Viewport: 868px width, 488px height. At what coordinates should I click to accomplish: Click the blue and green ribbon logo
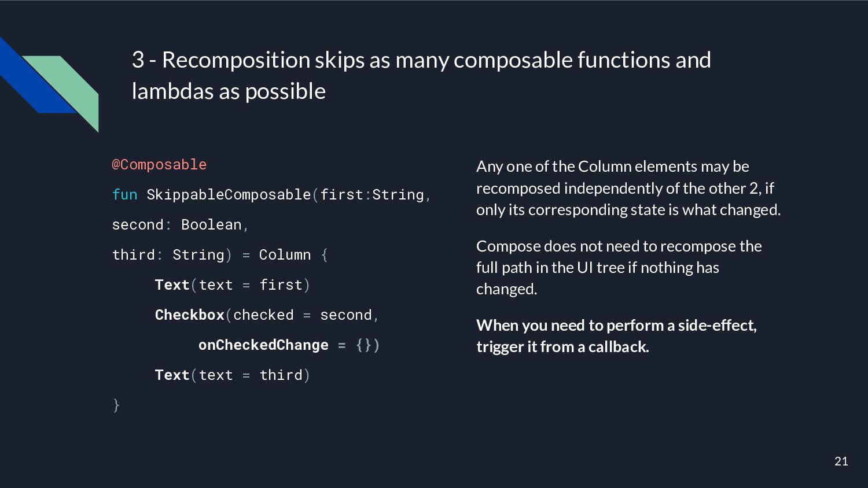point(49,84)
